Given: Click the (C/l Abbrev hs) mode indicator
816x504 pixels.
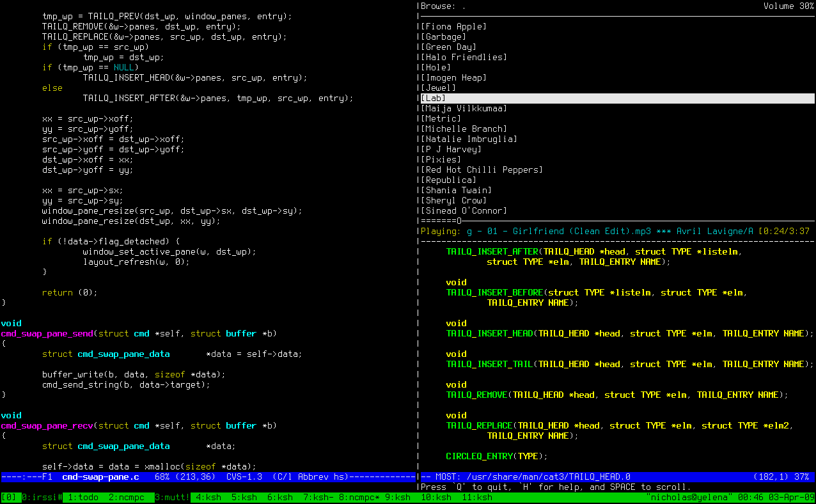Looking at the screenshot, I should tap(310, 476).
